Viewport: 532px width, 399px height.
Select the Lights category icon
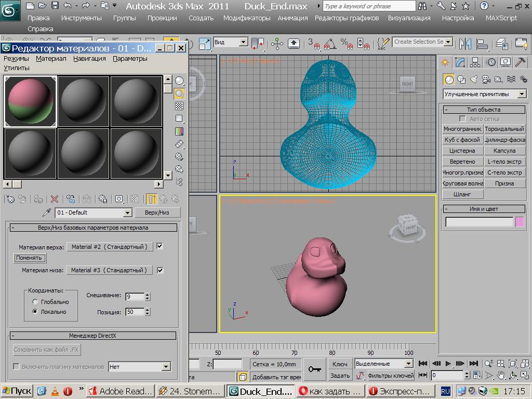click(473, 79)
